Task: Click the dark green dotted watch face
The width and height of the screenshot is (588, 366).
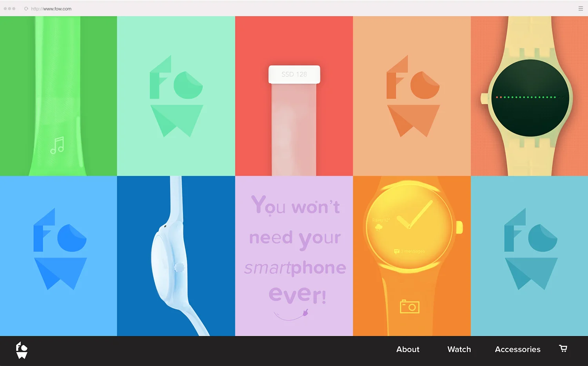Action: [530, 98]
